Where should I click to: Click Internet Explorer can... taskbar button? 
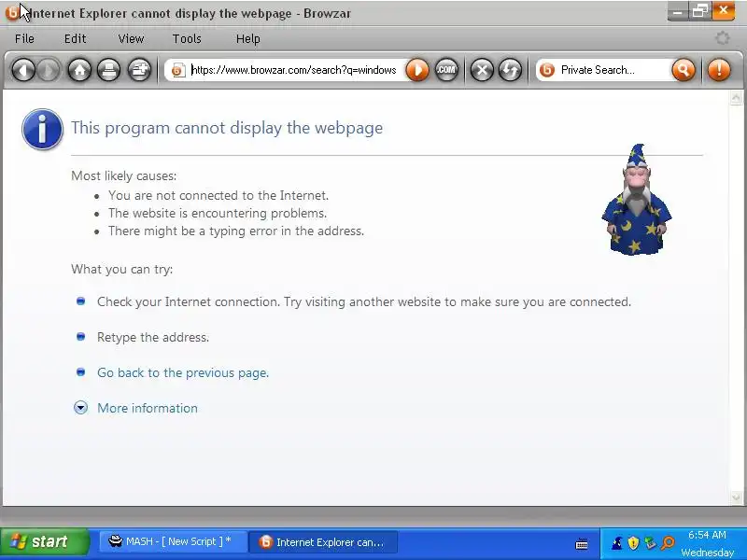pos(323,542)
